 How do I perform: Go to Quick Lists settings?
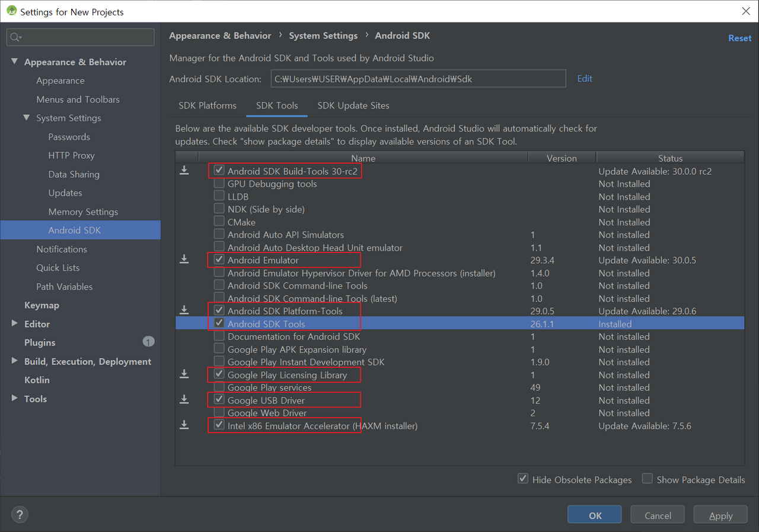click(58, 268)
